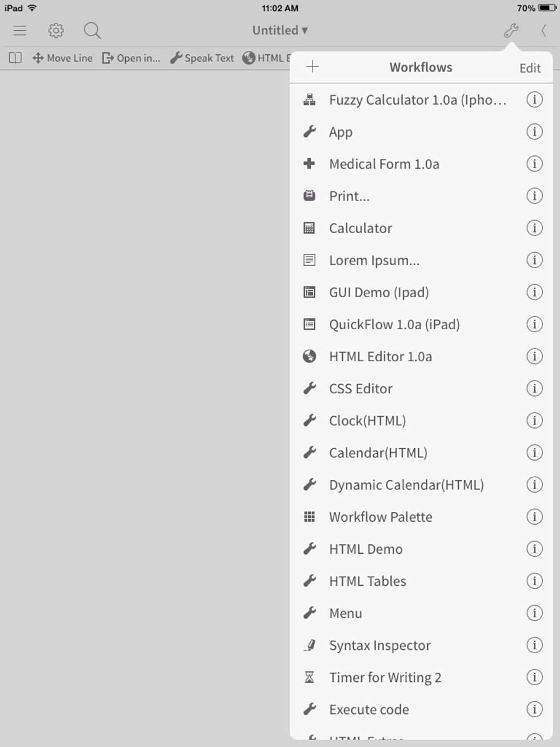
Task: Toggle info for Timer for Writing 2
Action: [x=534, y=677]
